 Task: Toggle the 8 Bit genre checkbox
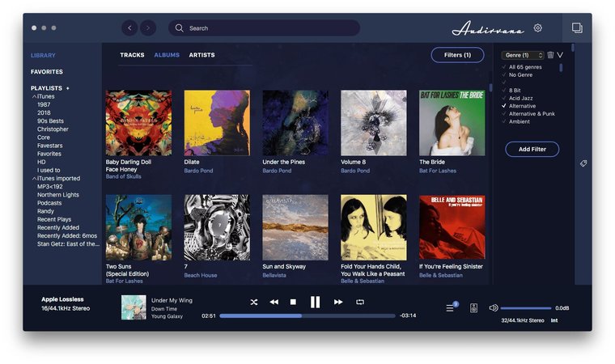coord(503,91)
